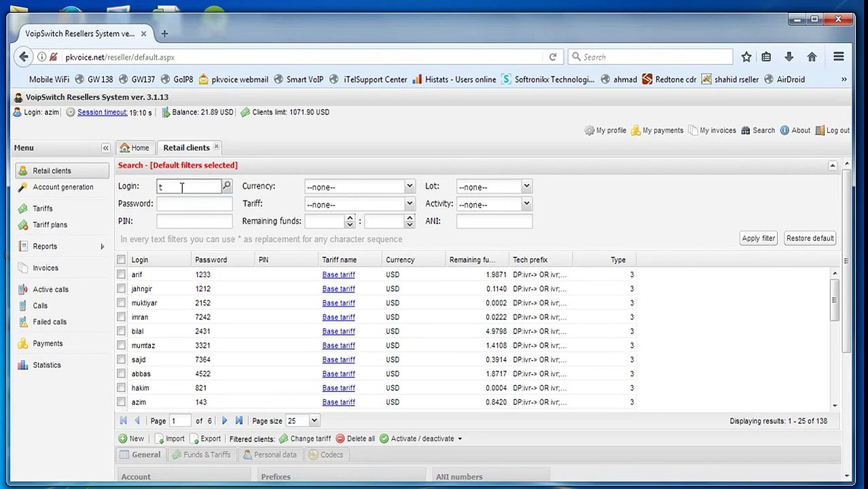Click the Session timeout link
Viewport: 868px width, 489px height.
point(102,112)
